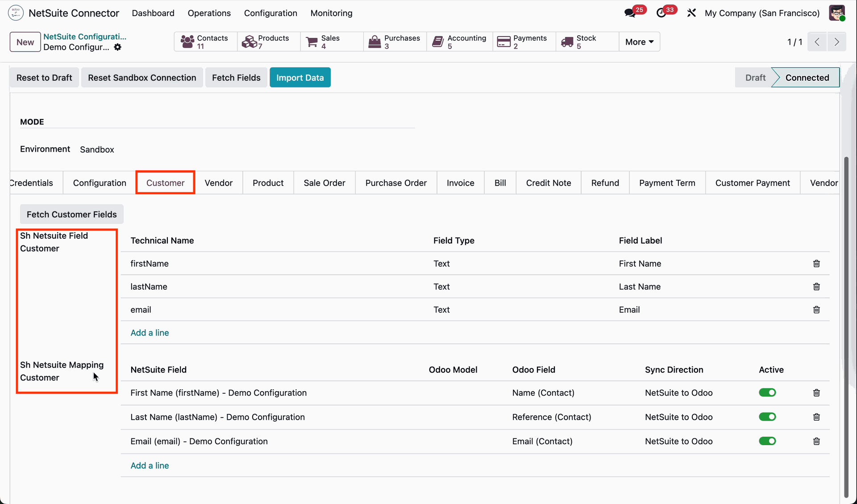This screenshot has height=504, width=857.
Task: Click the NetSuite Connector app logo icon
Action: (16, 13)
